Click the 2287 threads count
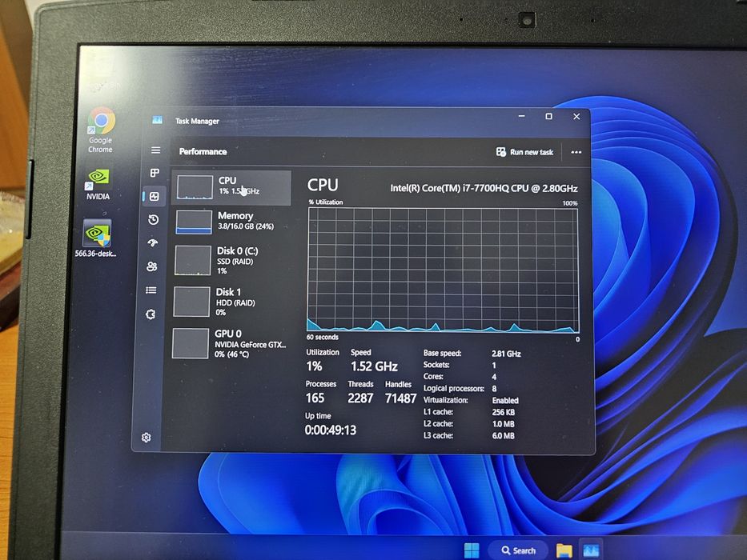This screenshot has width=747, height=560. tap(360, 398)
